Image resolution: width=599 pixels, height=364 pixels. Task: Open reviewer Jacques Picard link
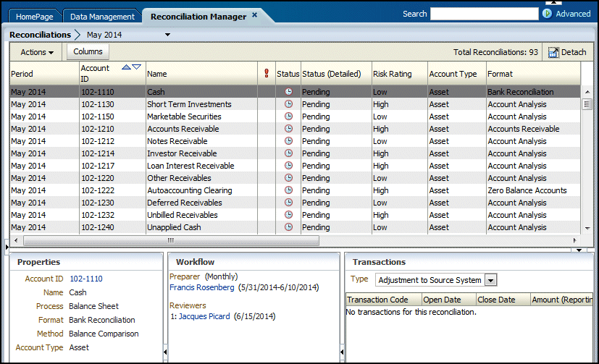click(204, 317)
